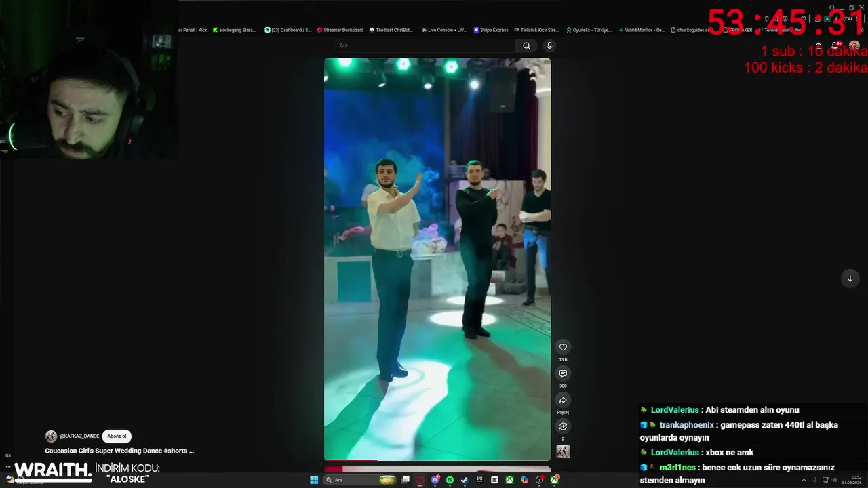Visit the @KAFKAZ_DANCE channel link

pos(79,436)
